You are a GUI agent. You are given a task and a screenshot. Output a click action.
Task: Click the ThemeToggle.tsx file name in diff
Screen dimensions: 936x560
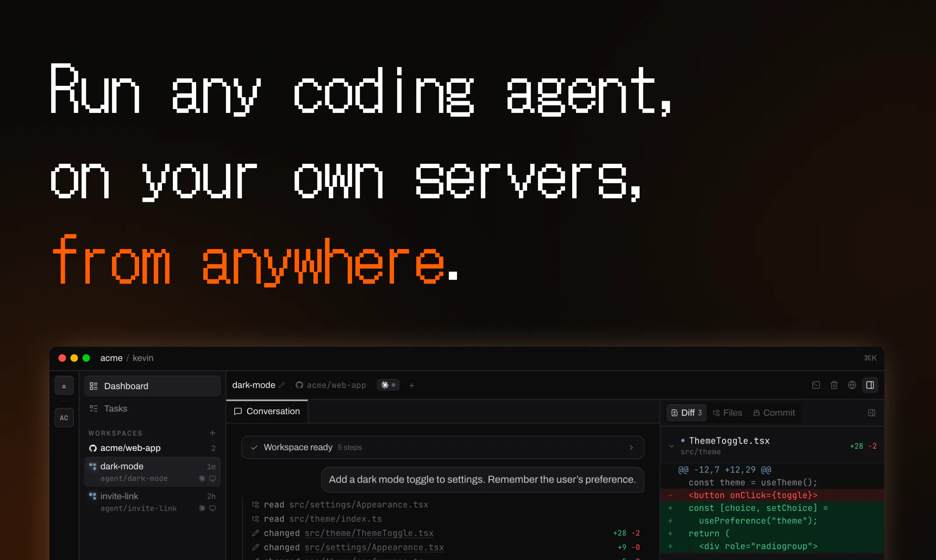(729, 441)
